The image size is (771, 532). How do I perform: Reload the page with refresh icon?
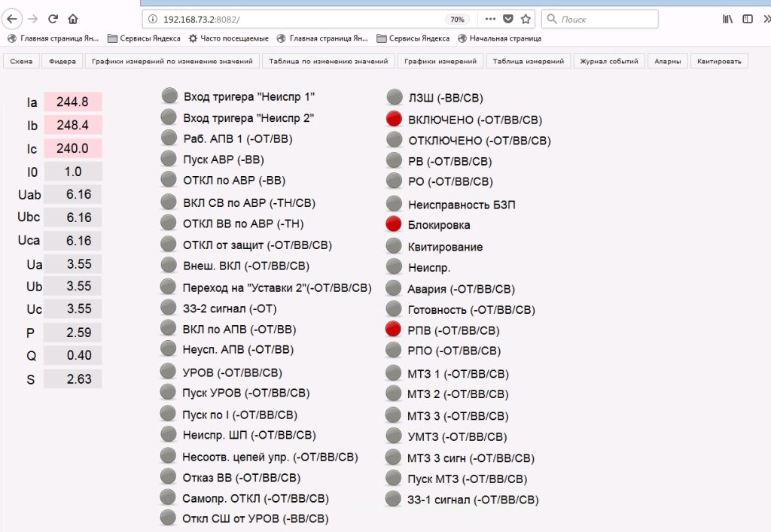pyautogui.click(x=53, y=19)
